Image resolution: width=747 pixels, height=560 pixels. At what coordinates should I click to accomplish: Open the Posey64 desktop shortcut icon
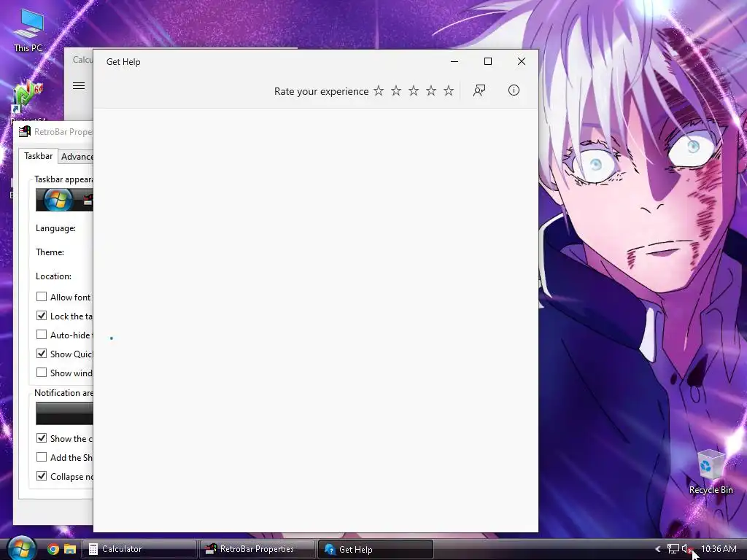point(28,98)
